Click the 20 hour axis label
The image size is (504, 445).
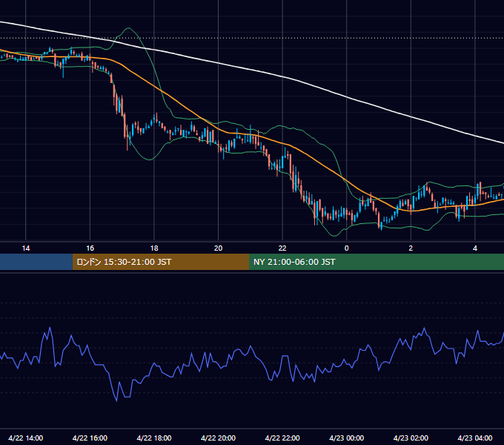pyautogui.click(x=218, y=248)
